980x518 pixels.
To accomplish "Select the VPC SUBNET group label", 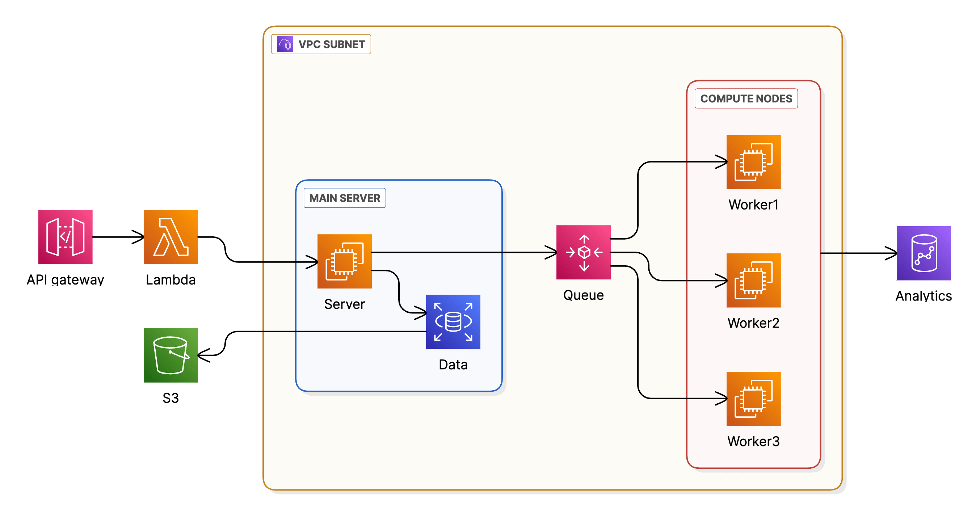I will (x=321, y=44).
